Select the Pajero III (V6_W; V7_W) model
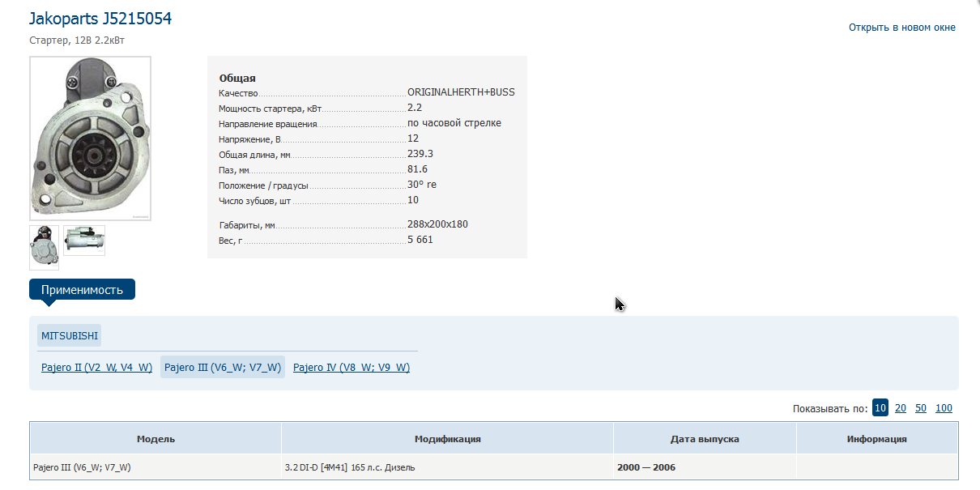980x490 pixels. [x=222, y=368]
